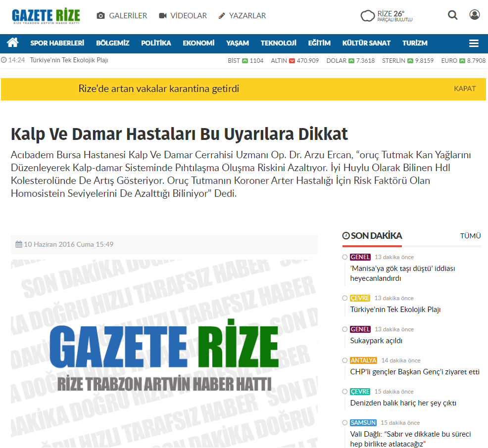Click the STERLIN value 9.8159
Viewport: 488px width, 448px height.
coord(424,61)
